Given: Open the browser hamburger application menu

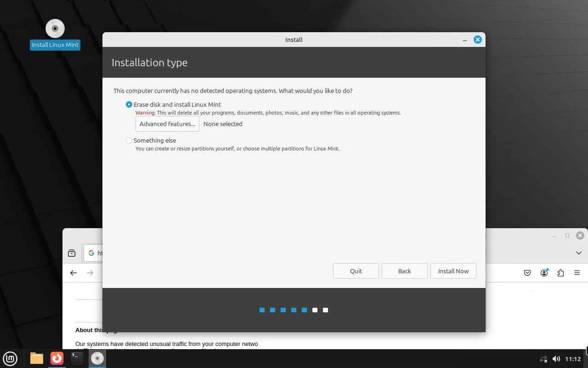Looking at the screenshot, I should pos(577,273).
